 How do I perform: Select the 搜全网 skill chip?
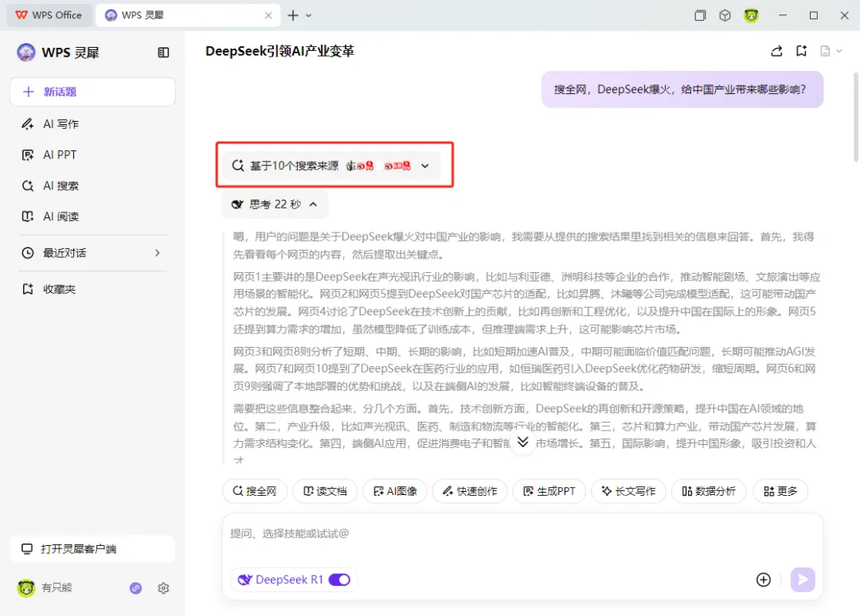pos(255,491)
